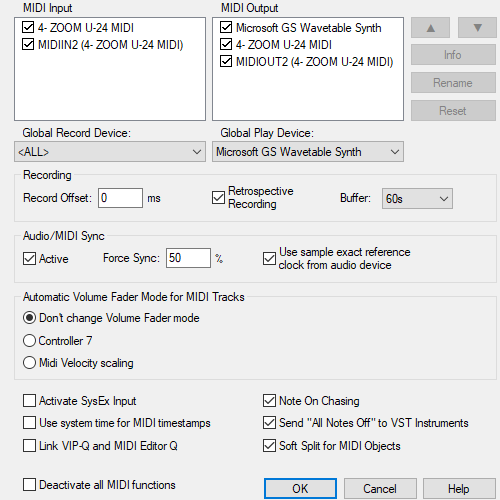Click the OK button

pos(300,489)
